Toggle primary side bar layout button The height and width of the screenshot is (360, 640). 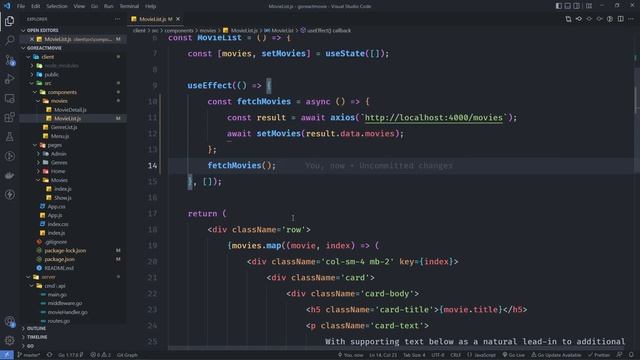[558, 6]
